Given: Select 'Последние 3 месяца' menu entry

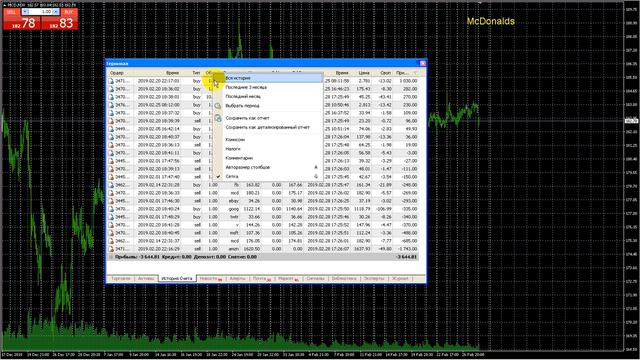Looking at the screenshot, I should (x=268, y=87).
